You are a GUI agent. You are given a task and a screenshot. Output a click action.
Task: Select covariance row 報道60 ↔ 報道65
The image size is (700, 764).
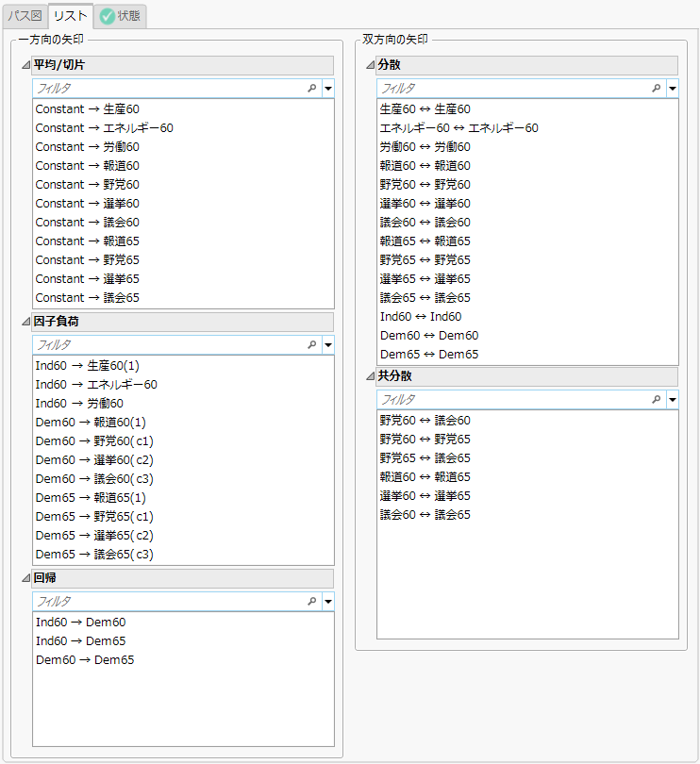[527, 477]
